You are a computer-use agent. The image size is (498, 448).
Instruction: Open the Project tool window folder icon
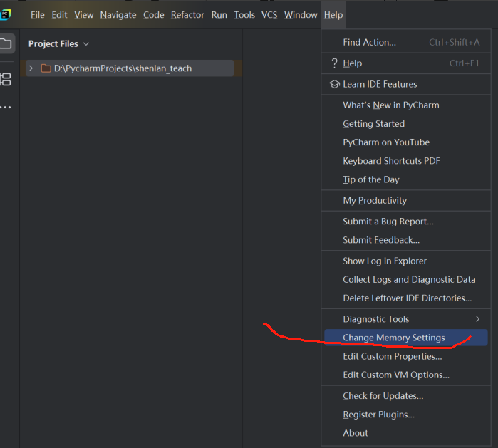click(6, 43)
